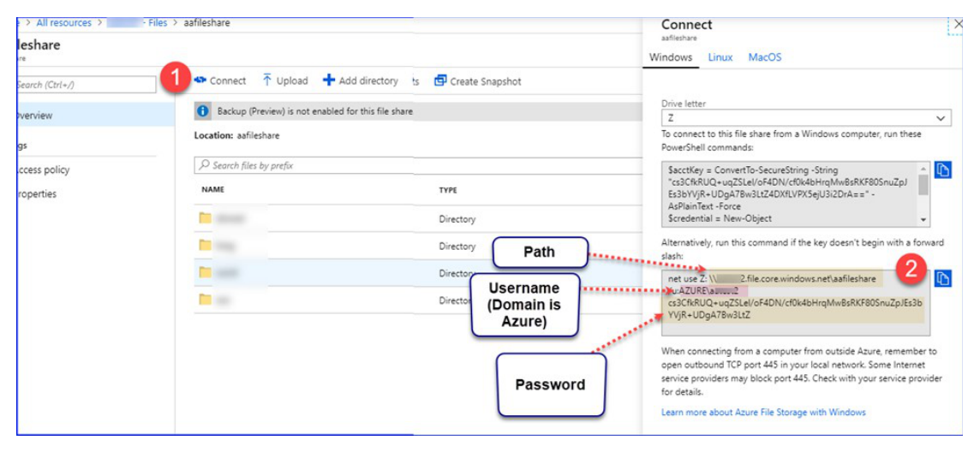Copy the net use command with copy icon

click(941, 278)
